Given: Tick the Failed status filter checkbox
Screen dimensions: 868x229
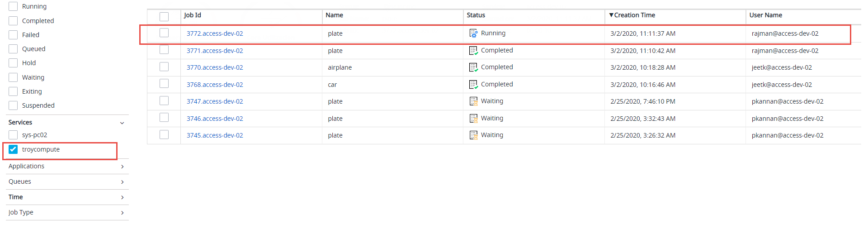Looking at the screenshot, I should pos(13,35).
